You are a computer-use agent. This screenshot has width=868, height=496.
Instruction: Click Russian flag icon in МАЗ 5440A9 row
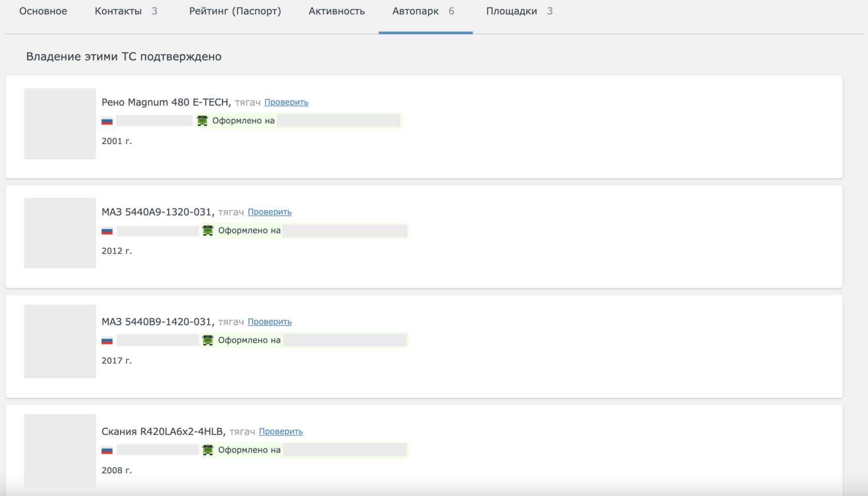(x=107, y=230)
